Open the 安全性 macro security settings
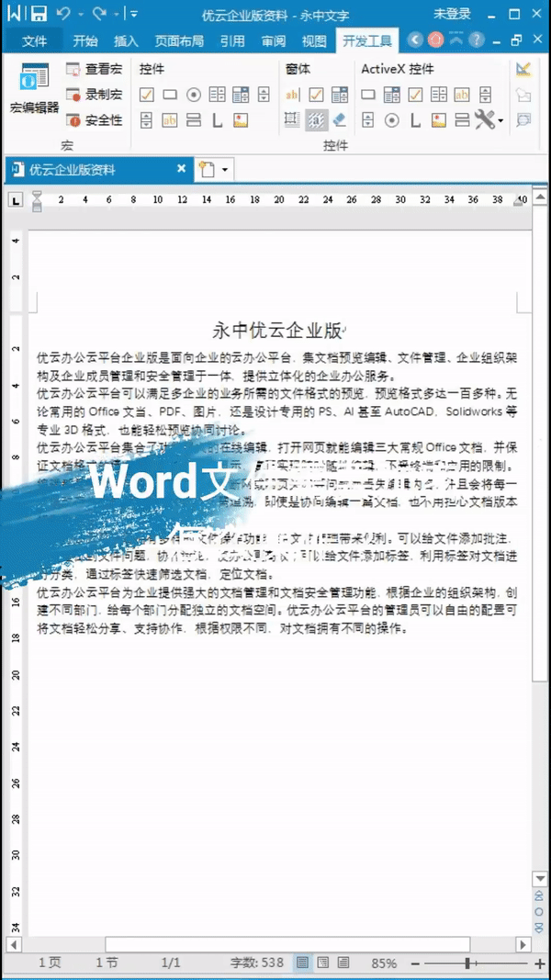This screenshot has width=551, height=980. click(95, 120)
